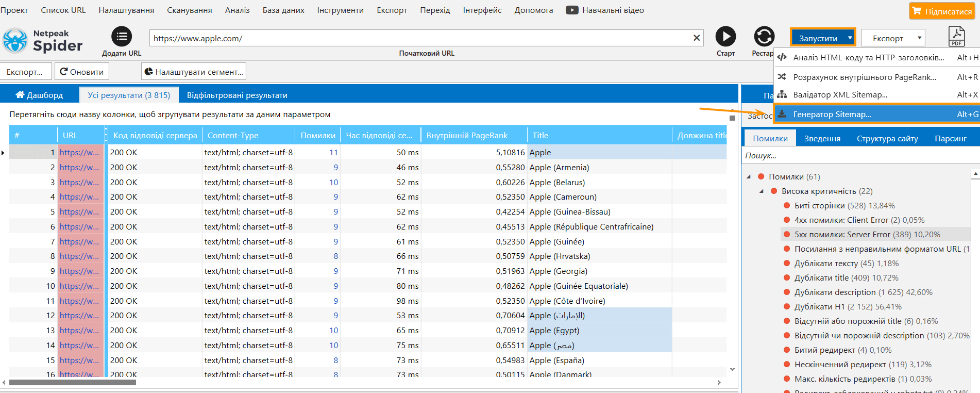Click the red dot beside Битий редирект
Image resolution: width=980 pixels, height=393 pixels.
[x=787, y=350]
